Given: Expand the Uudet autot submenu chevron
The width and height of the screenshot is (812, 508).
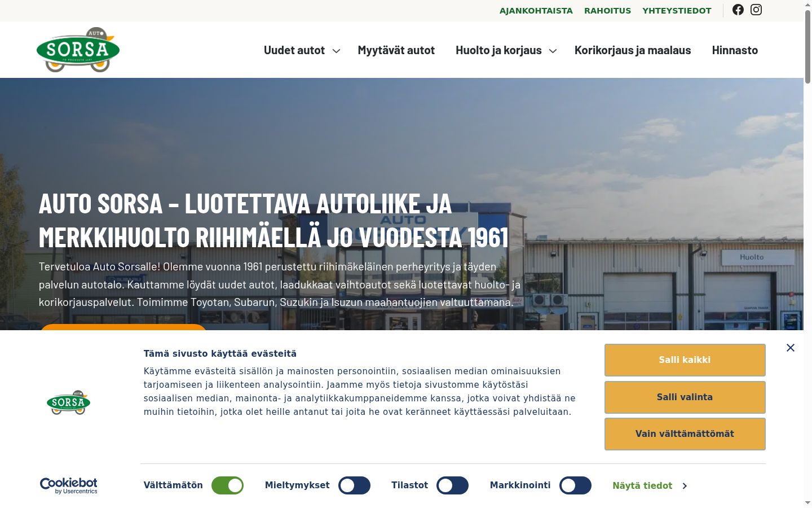Looking at the screenshot, I should 337,51.
